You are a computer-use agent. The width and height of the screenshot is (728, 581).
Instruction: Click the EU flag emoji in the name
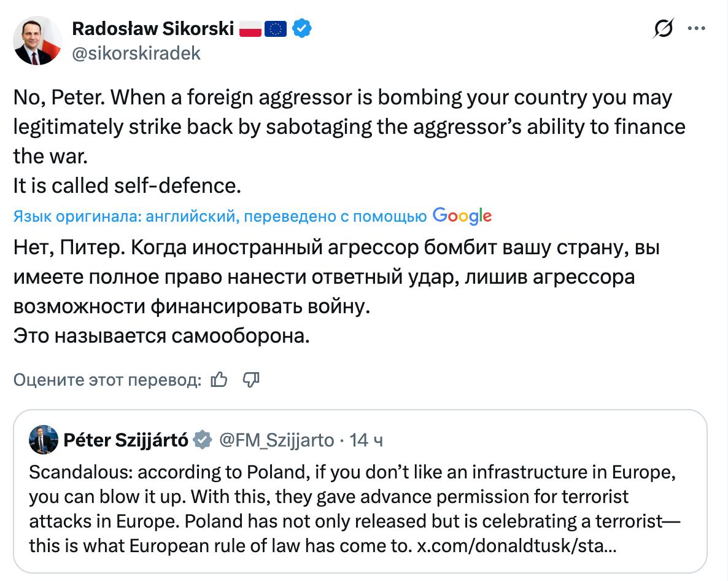tap(276, 28)
